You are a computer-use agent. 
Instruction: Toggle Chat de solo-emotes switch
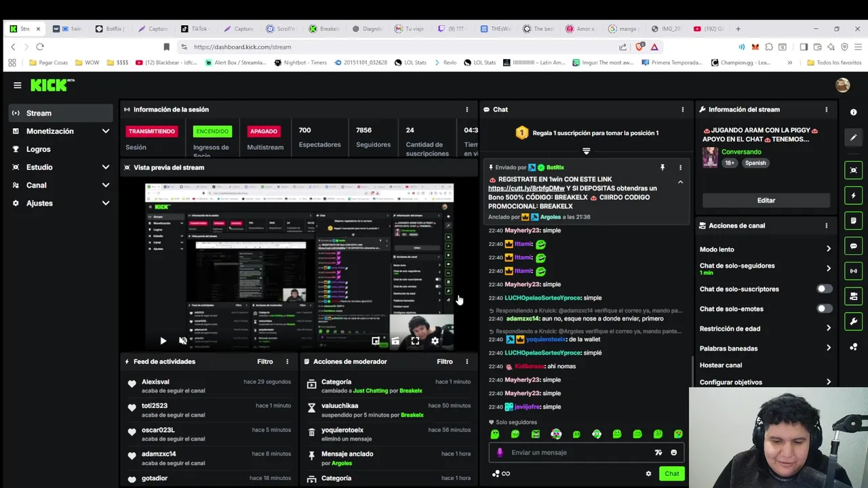tap(824, 308)
